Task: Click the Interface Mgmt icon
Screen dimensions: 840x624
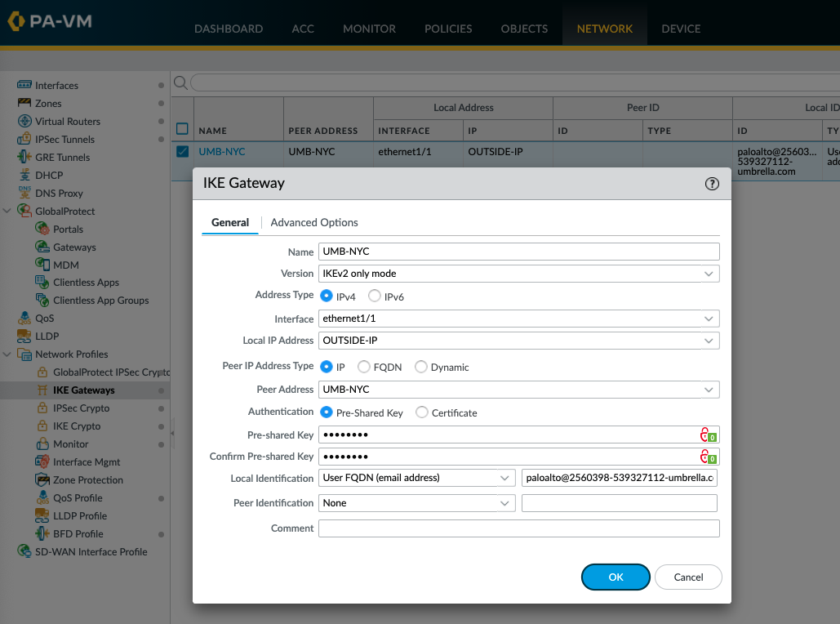Action: click(x=42, y=461)
